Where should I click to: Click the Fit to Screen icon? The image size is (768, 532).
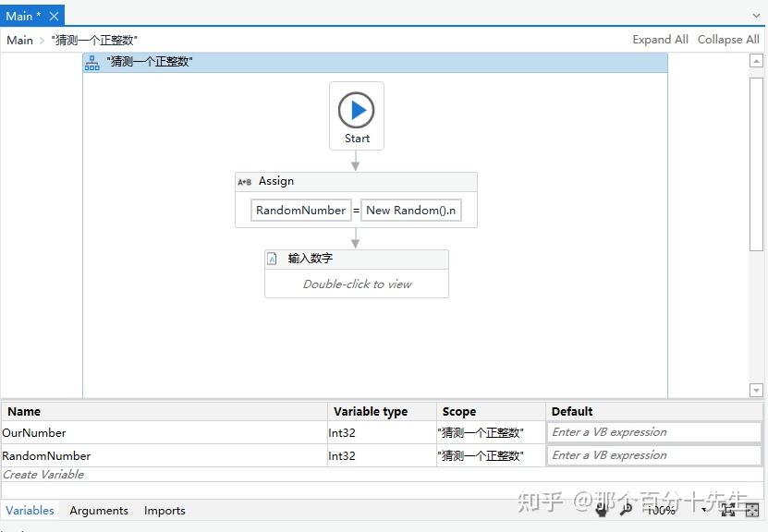[727, 510]
